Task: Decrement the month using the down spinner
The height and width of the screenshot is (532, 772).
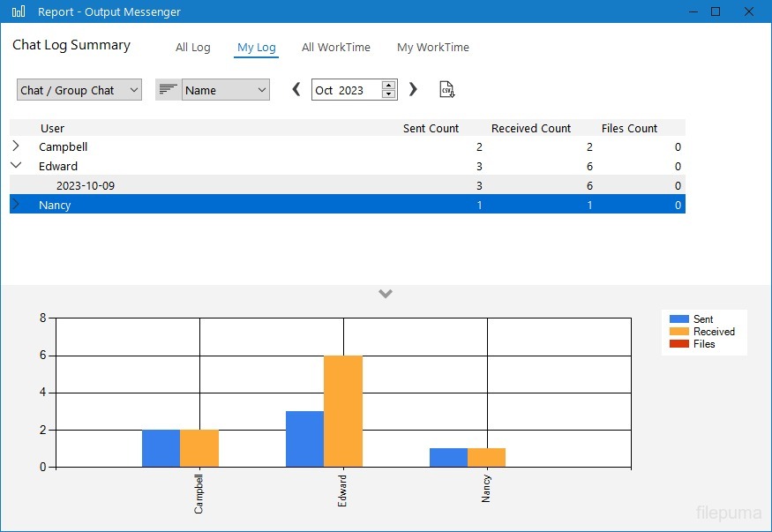Action: pyautogui.click(x=388, y=94)
